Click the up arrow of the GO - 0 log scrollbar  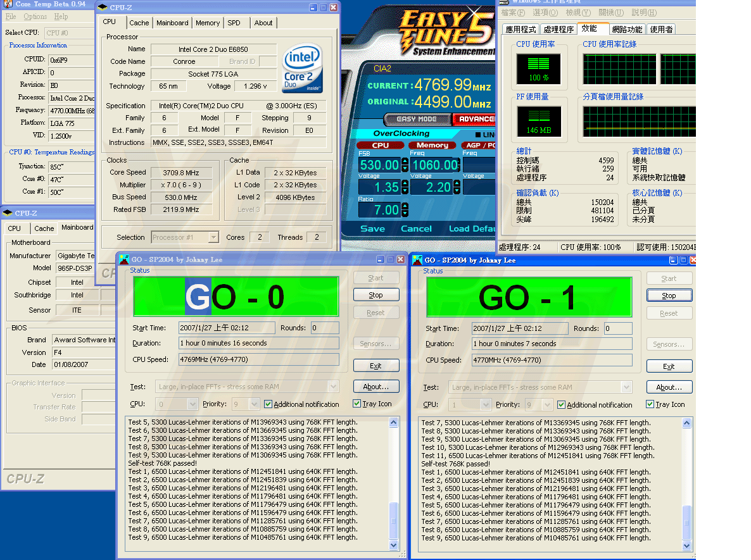pos(394,423)
